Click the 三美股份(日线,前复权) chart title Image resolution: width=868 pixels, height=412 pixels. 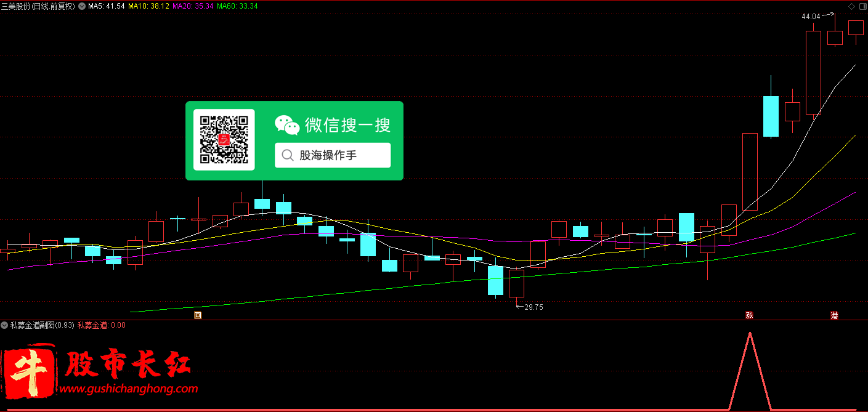point(38,6)
